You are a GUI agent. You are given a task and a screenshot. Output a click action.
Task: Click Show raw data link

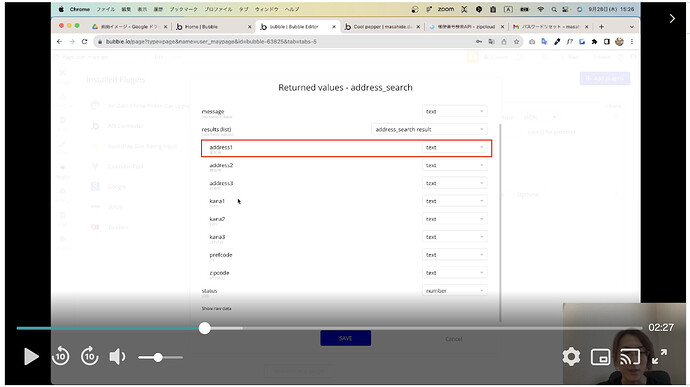coord(216,309)
